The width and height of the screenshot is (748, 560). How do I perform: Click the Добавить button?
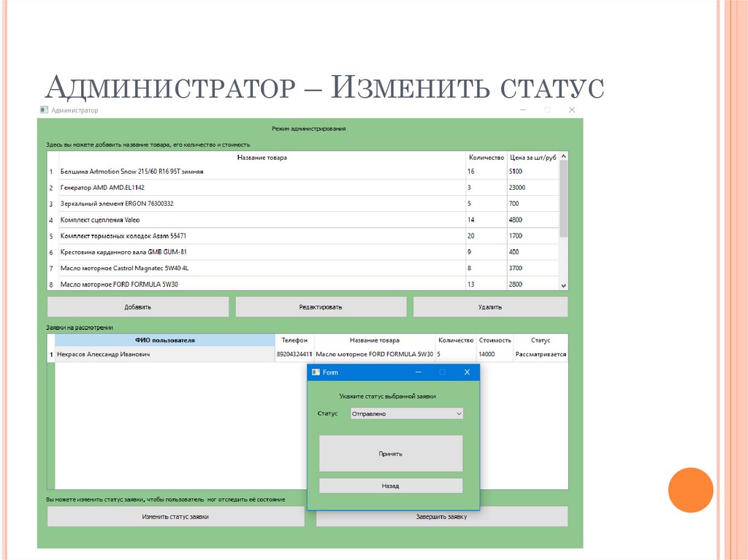click(137, 307)
